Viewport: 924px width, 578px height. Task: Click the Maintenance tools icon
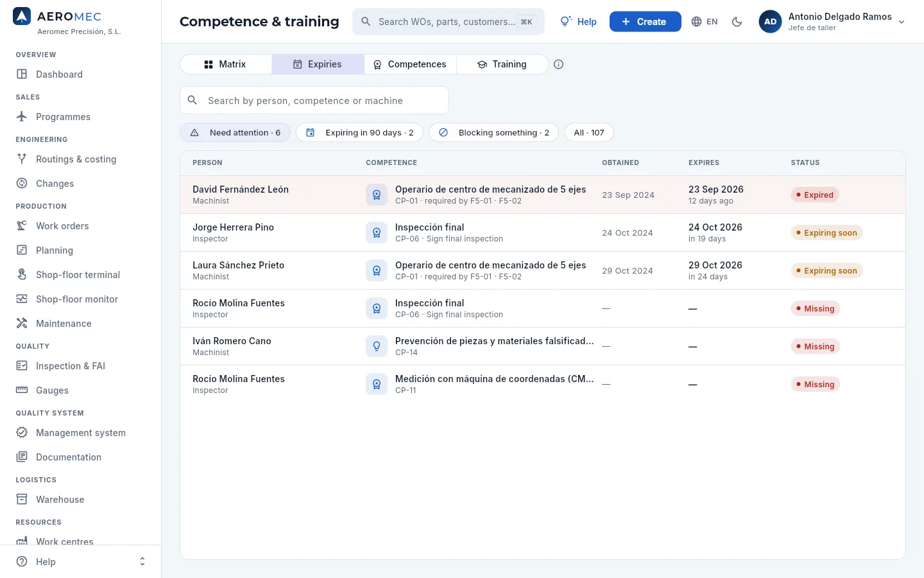click(x=22, y=323)
